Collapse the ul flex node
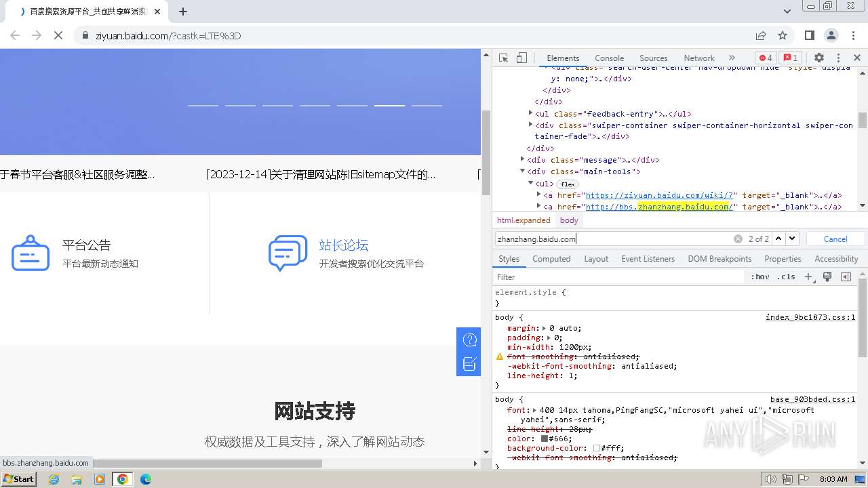Screen dimensions: 868x488 (531, 183)
